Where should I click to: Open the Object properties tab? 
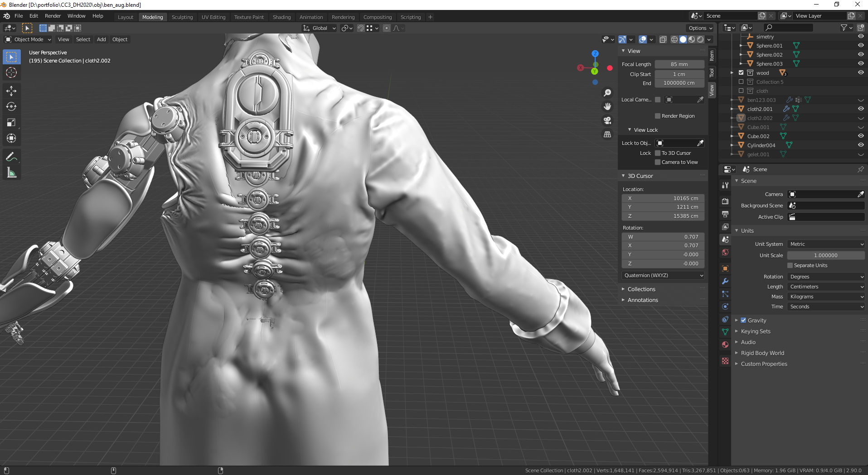pos(725,269)
